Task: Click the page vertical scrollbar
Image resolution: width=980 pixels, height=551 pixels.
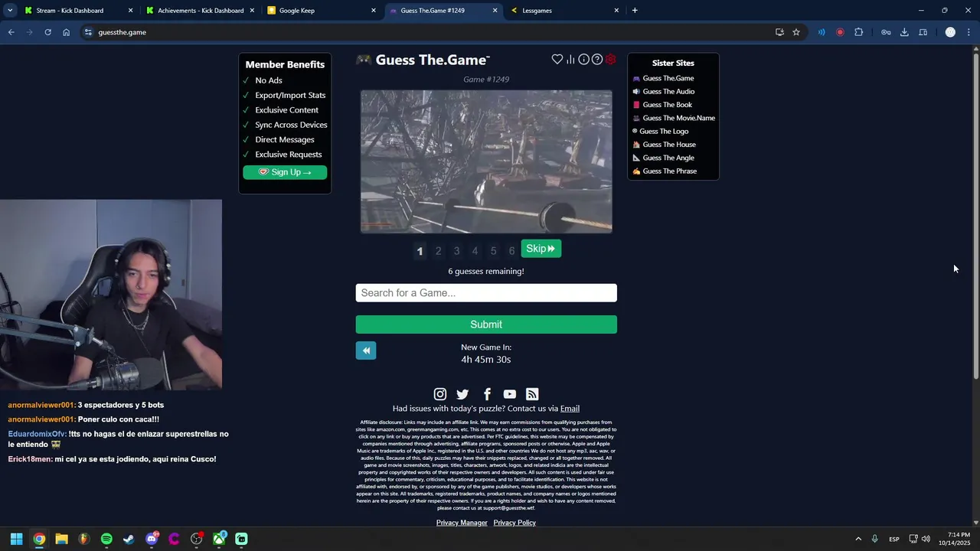Action: pos(975,214)
